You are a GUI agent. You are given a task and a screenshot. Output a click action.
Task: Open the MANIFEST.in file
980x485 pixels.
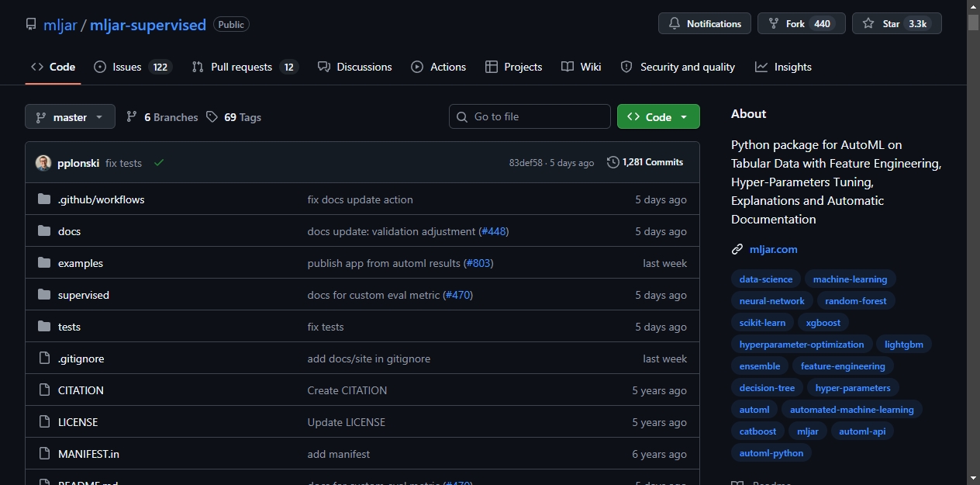[x=88, y=454]
